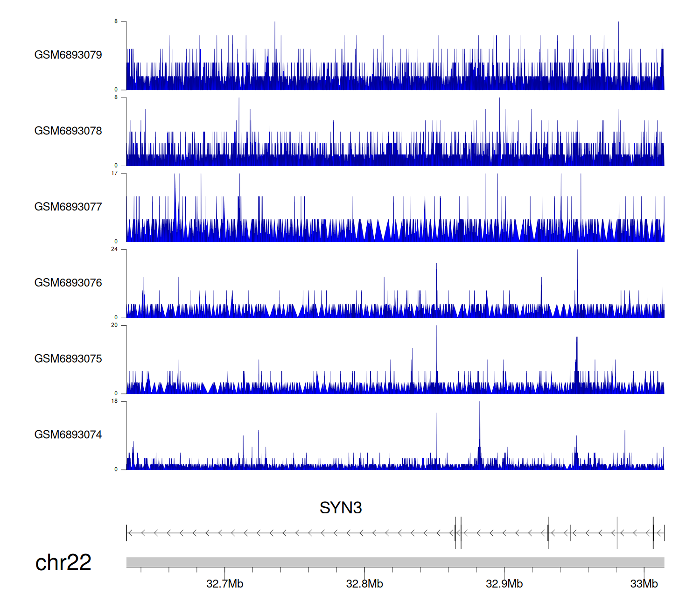Click the chr22 chromosome label
Viewport: 700px width, 616px height.
pyautogui.click(x=63, y=562)
